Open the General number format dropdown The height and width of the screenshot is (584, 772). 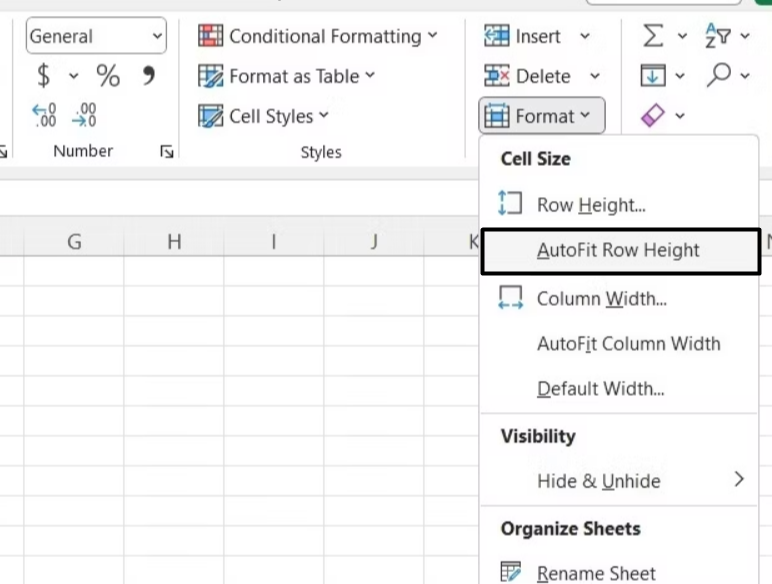click(96, 36)
